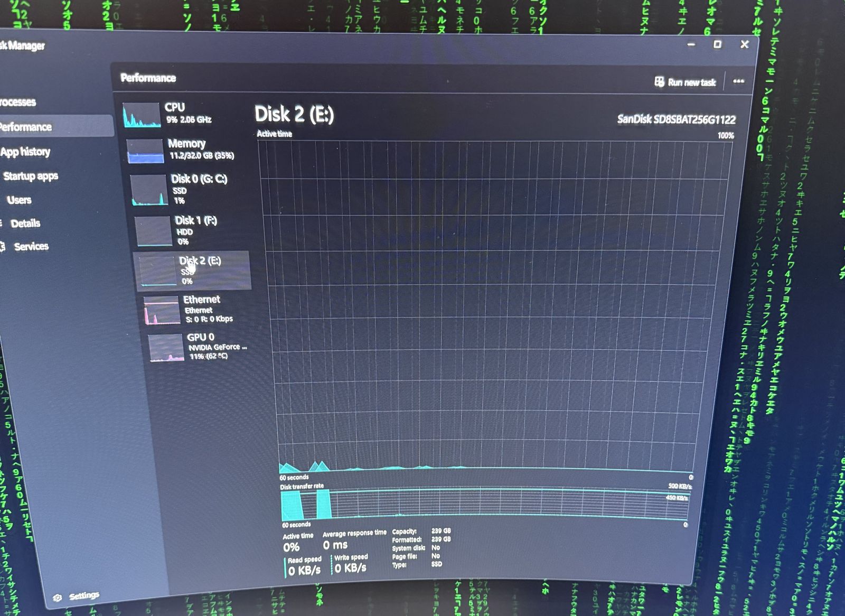Image resolution: width=845 pixels, height=616 pixels.
Task: Click the Read speed "0 KB/s" value
Action: pos(304,571)
